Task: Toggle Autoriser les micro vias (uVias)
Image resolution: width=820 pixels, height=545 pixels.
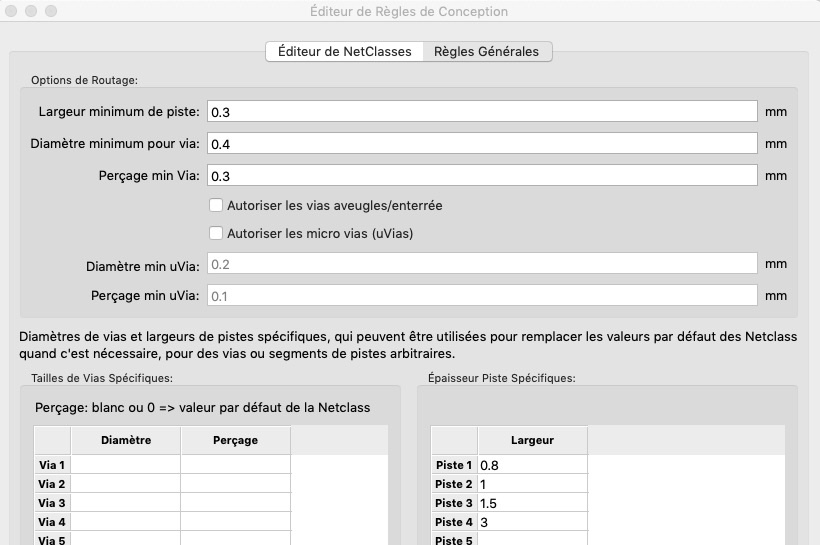Action: [x=216, y=234]
